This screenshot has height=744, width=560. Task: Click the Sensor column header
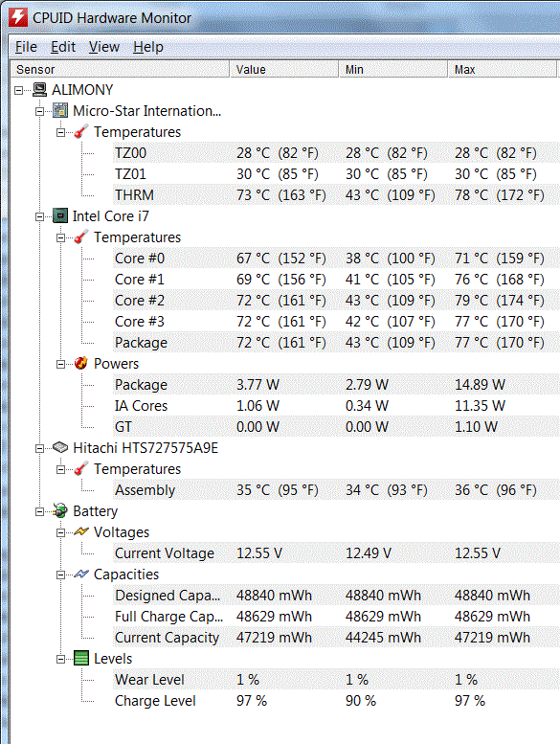tap(120, 69)
